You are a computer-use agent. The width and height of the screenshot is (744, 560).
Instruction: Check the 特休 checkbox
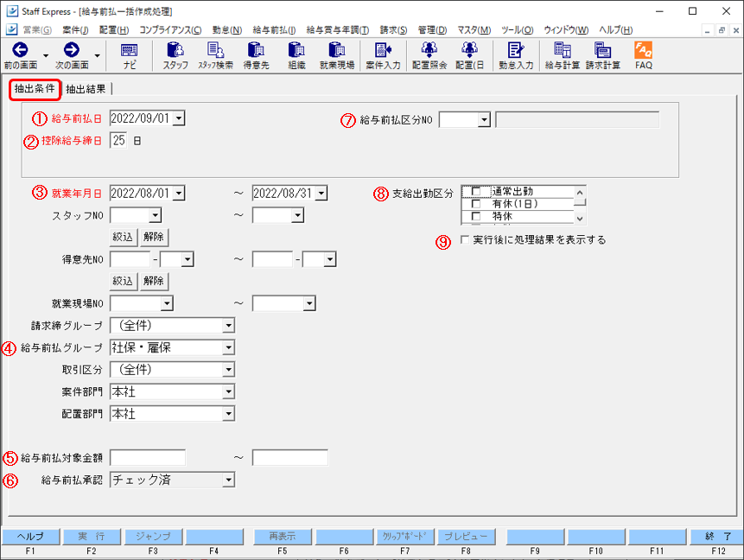(x=475, y=216)
